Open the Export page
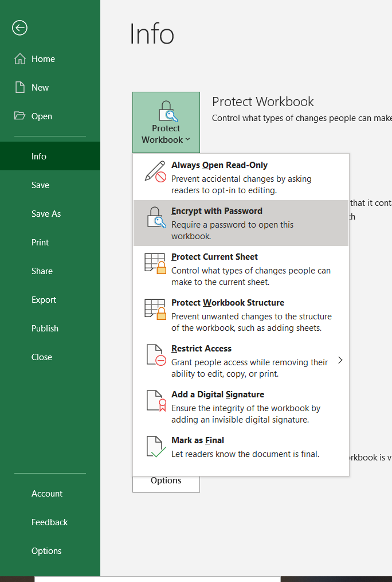This screenshot has height=582, width=392. (50, 299)
